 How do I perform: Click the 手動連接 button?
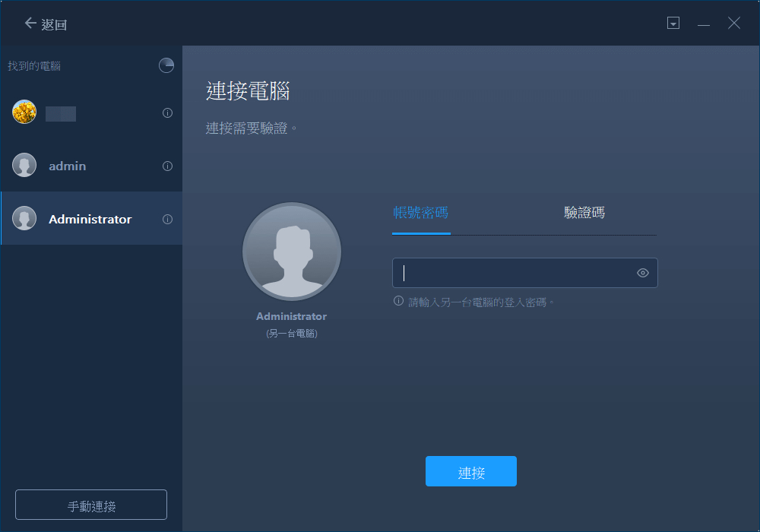91,505
